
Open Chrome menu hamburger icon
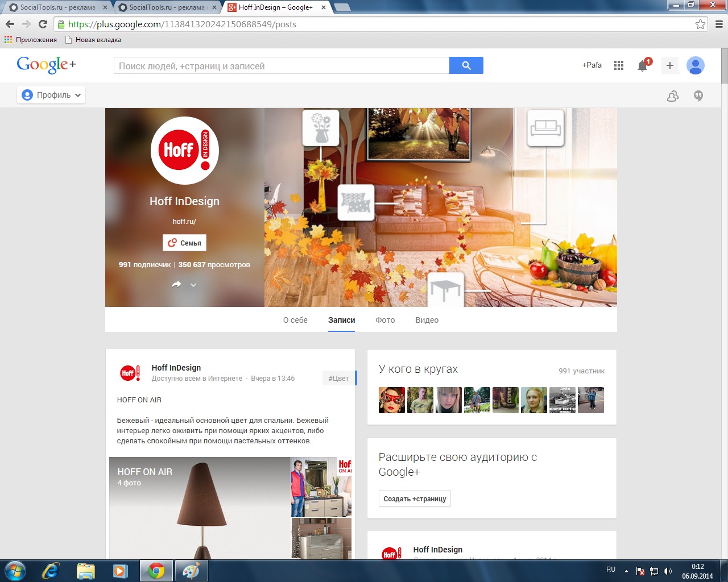(719, 24)
